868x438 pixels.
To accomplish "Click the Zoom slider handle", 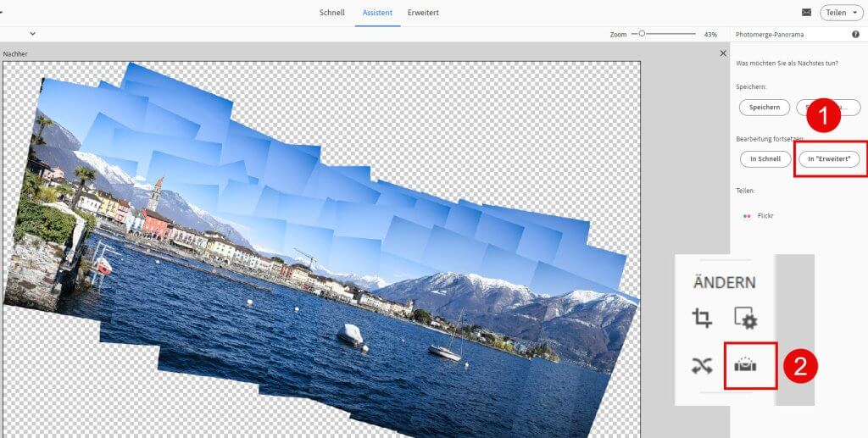I will click(642, 34).
